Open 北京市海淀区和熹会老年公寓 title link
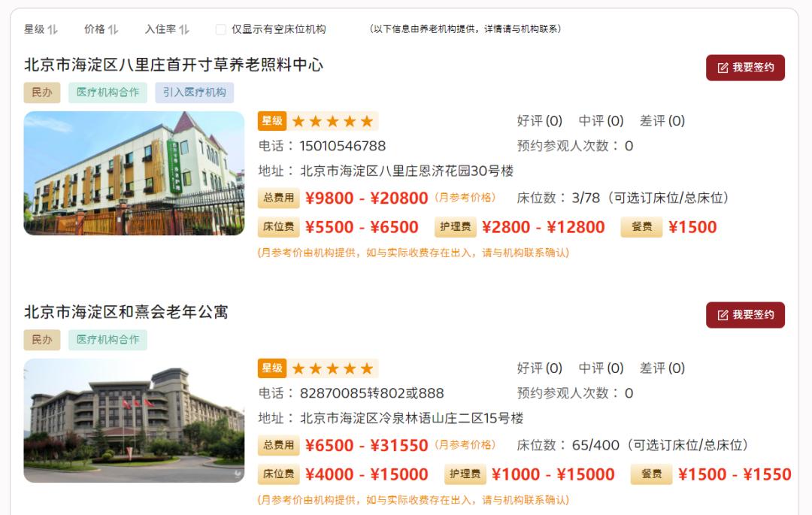Screen dimensions: 812x515 (x=126, y=312)
